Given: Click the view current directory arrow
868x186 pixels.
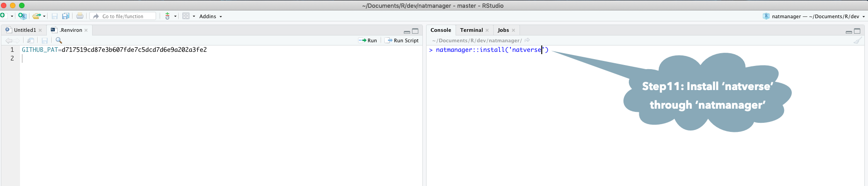Looking at the screenshot, I should pyautogui.click(x=527, y=40).
